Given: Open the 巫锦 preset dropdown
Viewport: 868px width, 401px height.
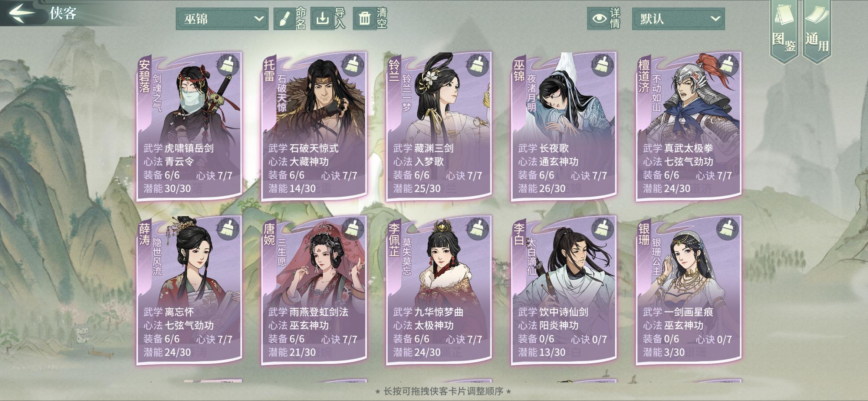Looking at the screenshot, I should (x=222, y=19).
